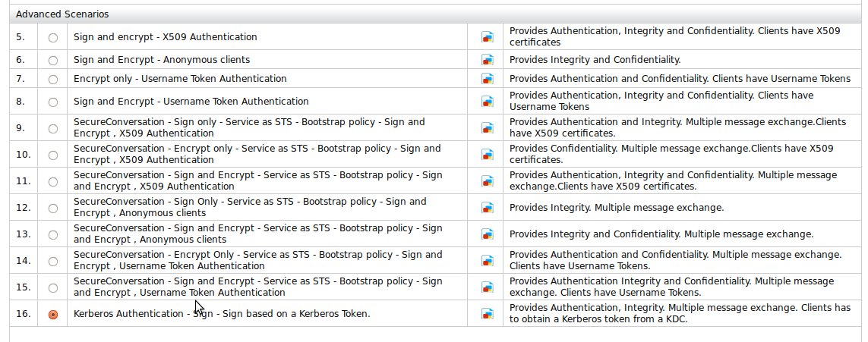This screenshot has width=868, height=342.
Task: Choose radio for scenario 10 Encrypt only
Action: [x=52, y=155]
